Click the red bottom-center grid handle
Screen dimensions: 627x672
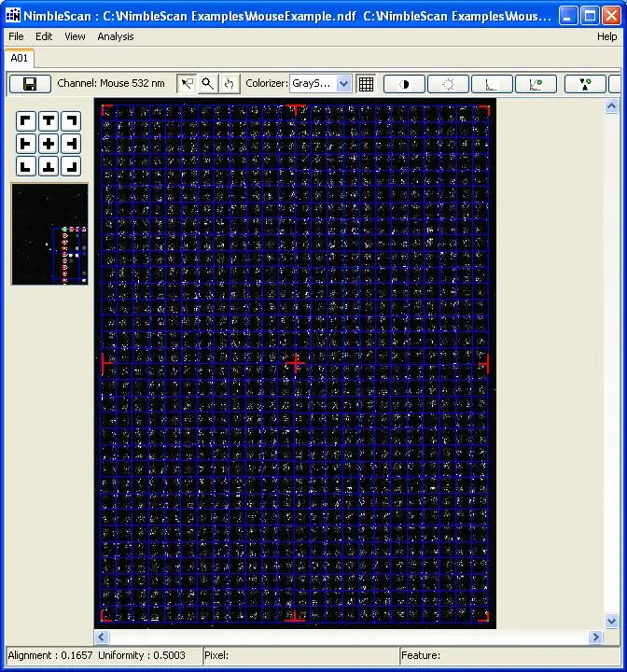click(x=295, y=616)
